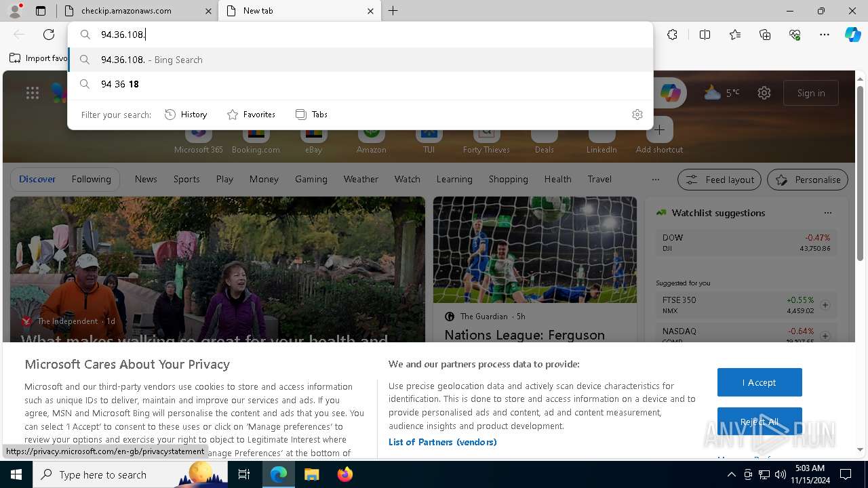The width and height of the screenshot is (868, 488).
Task: Filter suggestions by Favorites
Action: pos(251,115)
